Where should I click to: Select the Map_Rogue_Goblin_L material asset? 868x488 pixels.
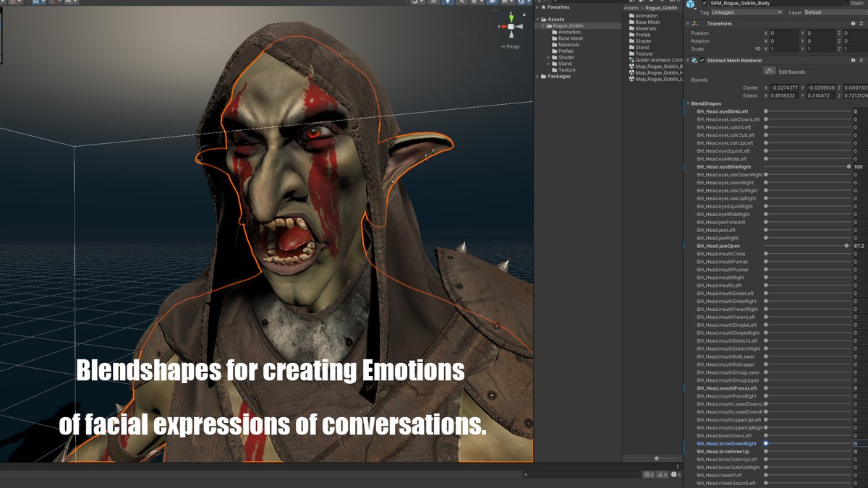click(x=655, y=79)
